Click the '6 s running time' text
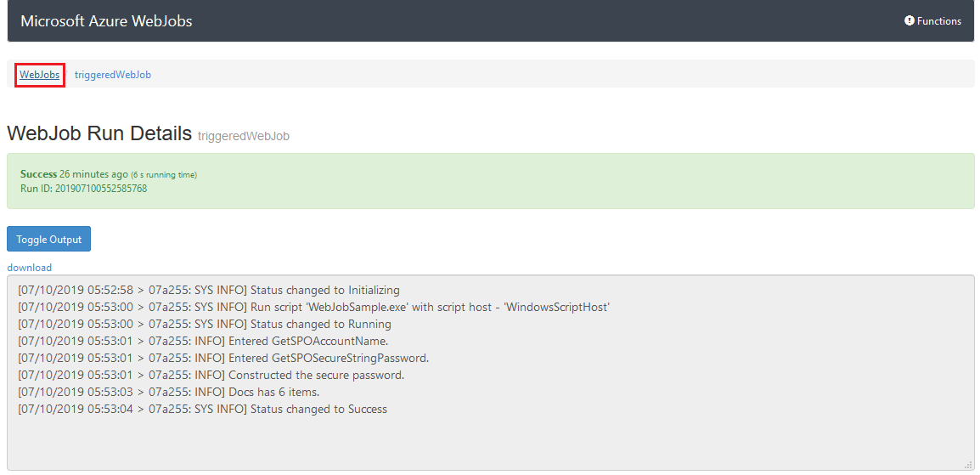 pos(164,174)
